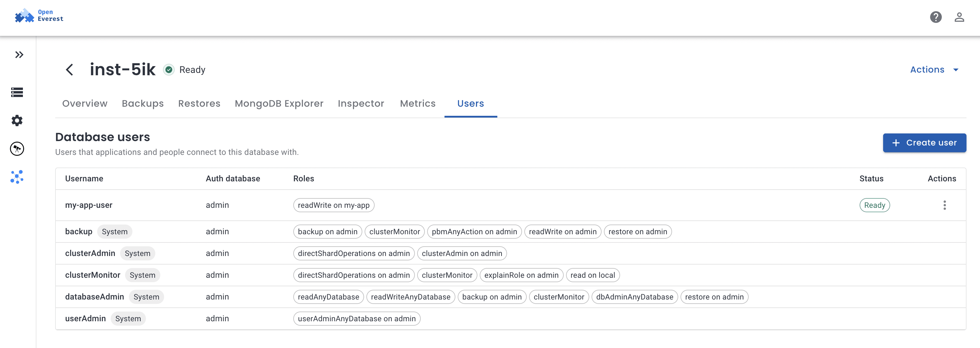Open the settings gear sidebar icon
This screenshot has height=348, width=980.
17,121
